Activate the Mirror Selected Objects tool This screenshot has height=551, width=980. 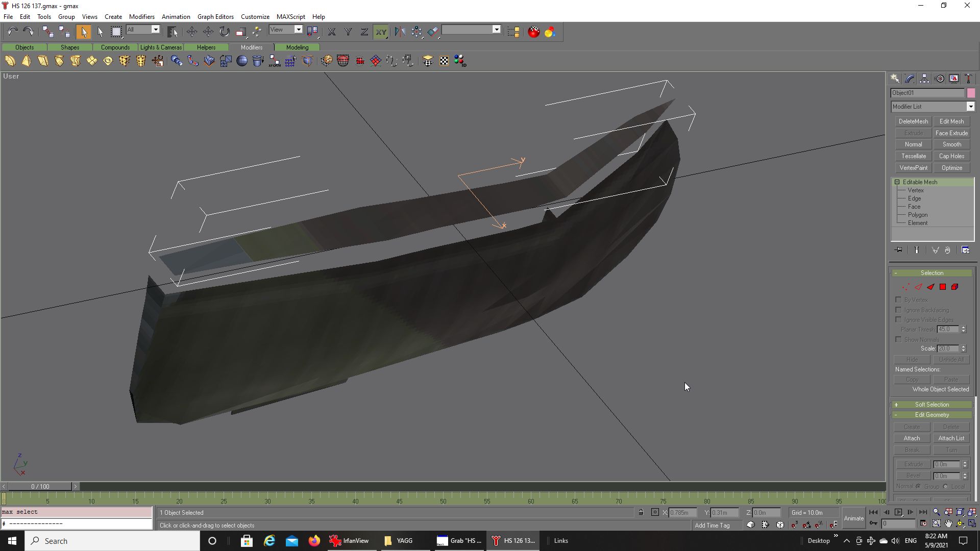[400, 32]
